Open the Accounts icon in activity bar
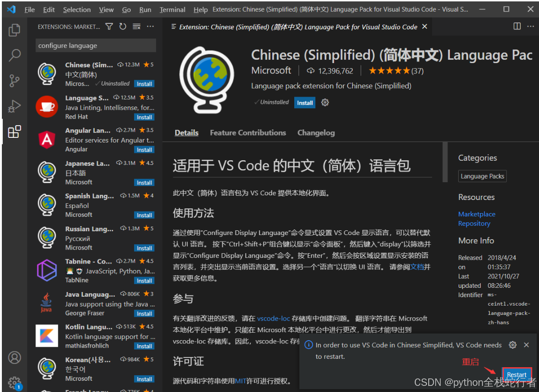The width and height of the screenshot is (539, 392). (x=14, y=357)
